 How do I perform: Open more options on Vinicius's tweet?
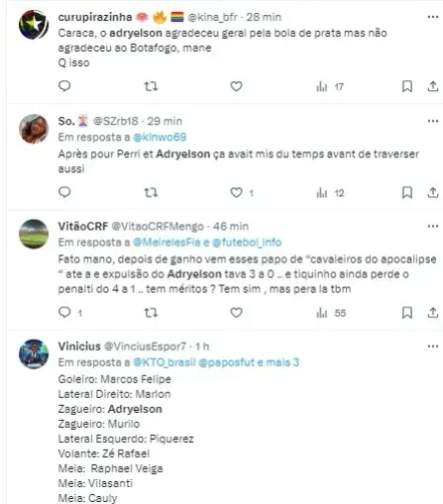(433, 347)
